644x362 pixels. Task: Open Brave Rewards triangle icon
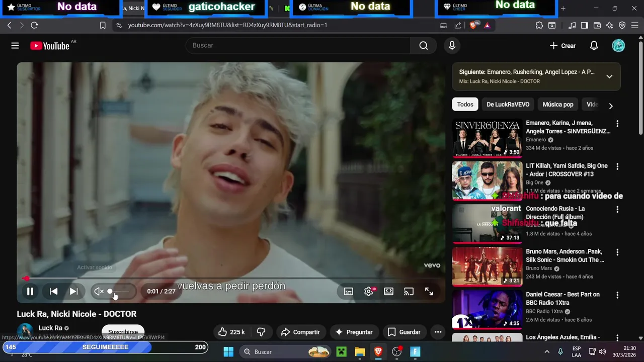pyautogui.click(x=487, y=25)
